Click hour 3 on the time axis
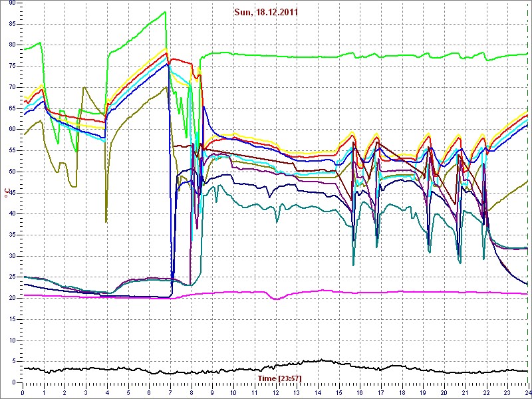This screenshot has height=399, width=532. click(86, 392)
